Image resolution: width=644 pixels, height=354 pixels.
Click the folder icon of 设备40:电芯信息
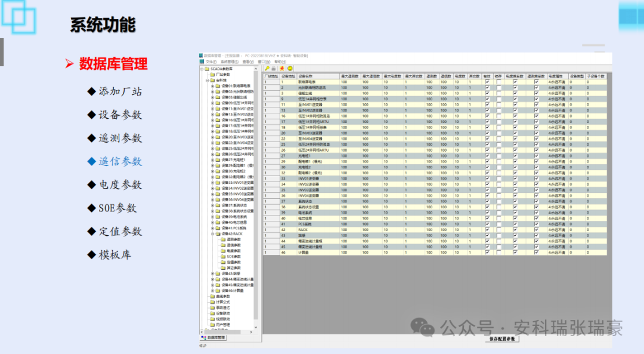tap(218, 223)
